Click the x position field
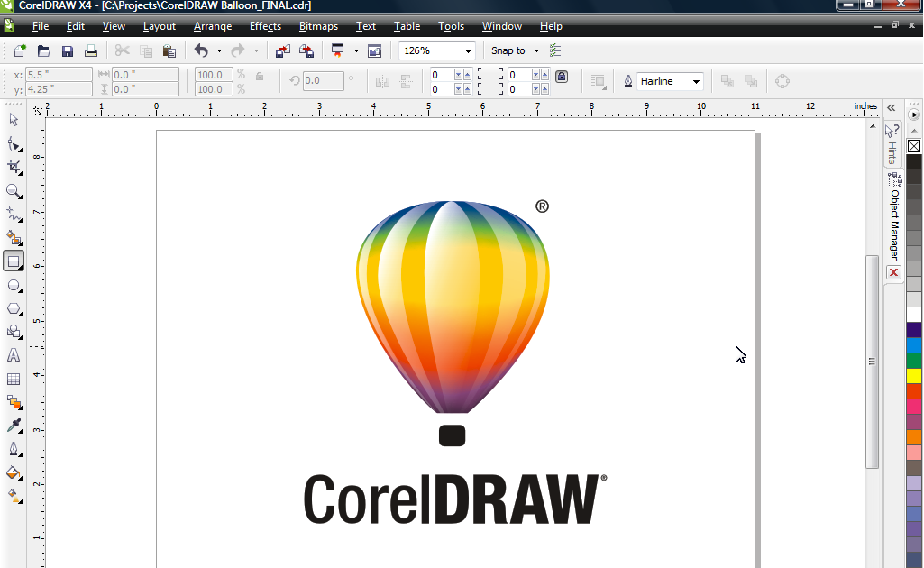The width and height of the screenshot is (924, 568). tap(59, 75)
